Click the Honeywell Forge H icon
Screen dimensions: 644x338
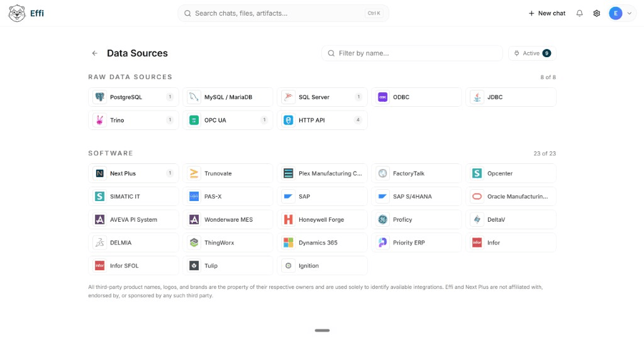coord(288,219)
